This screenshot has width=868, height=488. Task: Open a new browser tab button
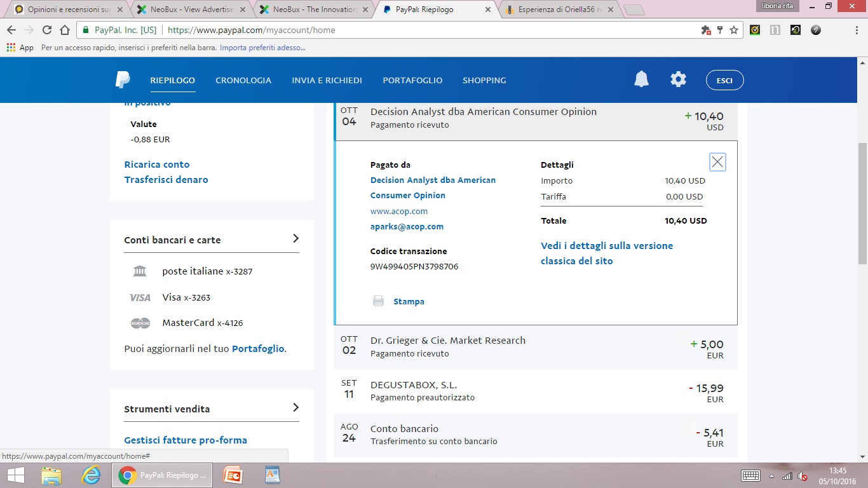(x=634, y=10)
